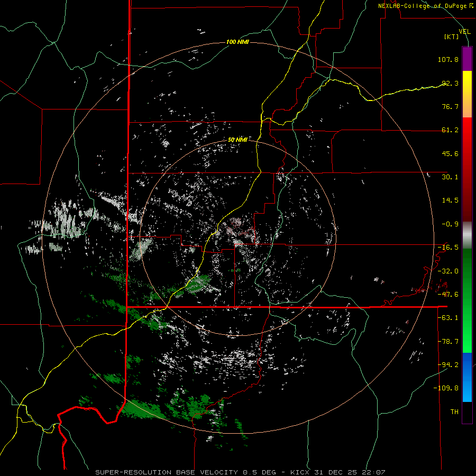Click the -78.7 legend value
Image resolution: width=476 pixels, height=476 pixels.
[448, 342]
